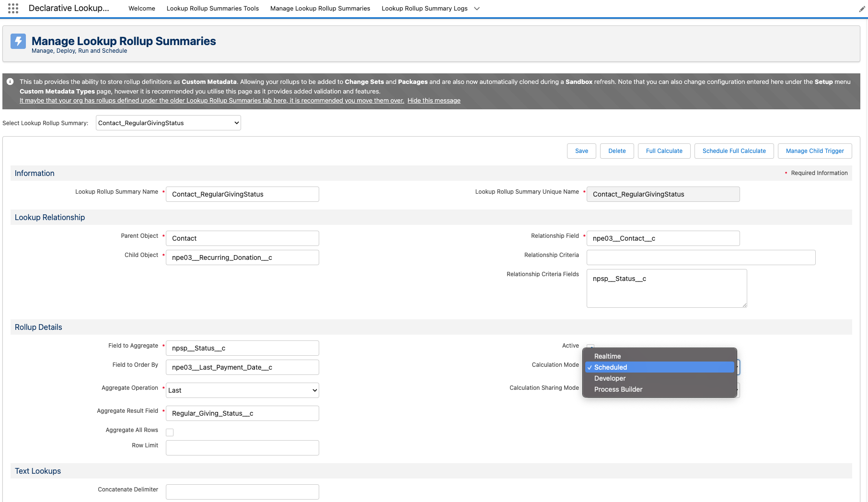Viewport: 868px width, 502px height.
Task: Open the Select Lookup Rollup Summary dropdown
Action: [x=168, y=123]
